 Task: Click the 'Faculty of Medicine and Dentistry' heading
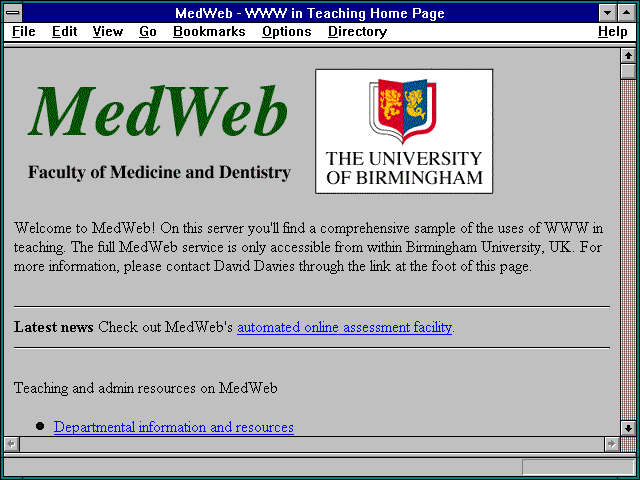(x=159, y=172)
